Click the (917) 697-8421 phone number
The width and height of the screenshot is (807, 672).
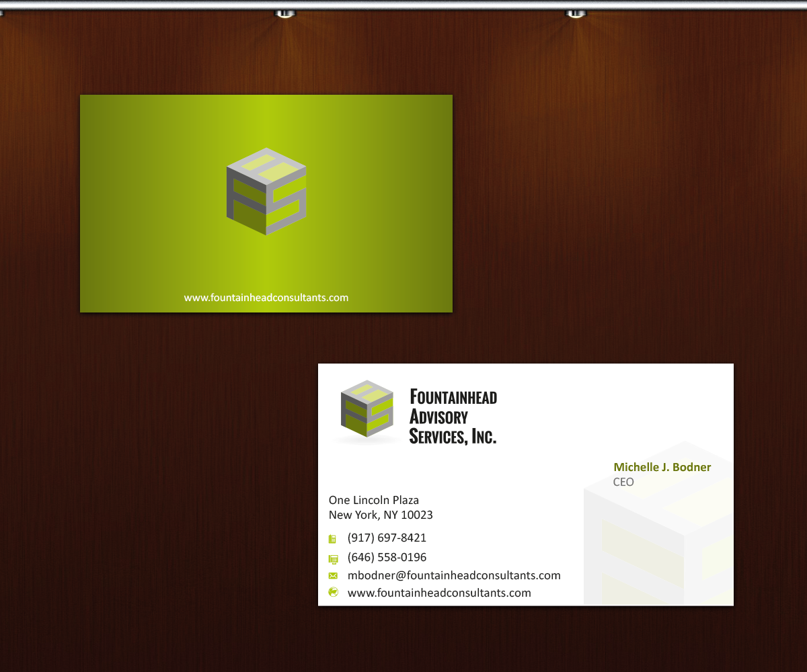pyautogui.click(x=387, y=538)
